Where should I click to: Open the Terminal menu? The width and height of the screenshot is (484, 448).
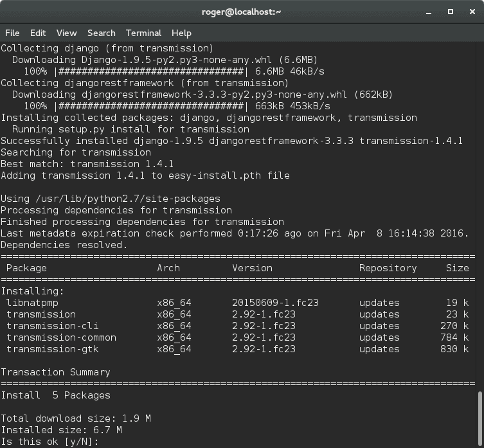click(x=143, y=33)
